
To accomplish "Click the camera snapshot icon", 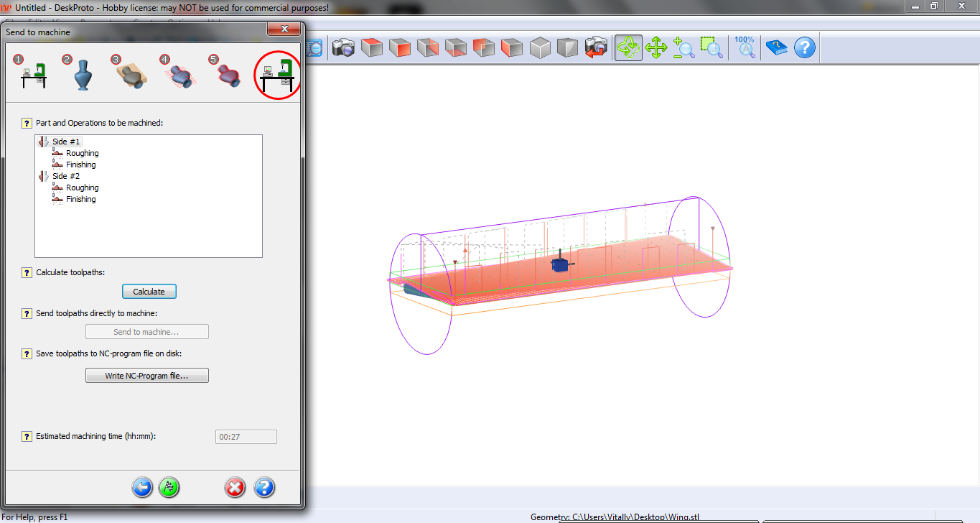I will pyautogui.click(x=344, y=47).
